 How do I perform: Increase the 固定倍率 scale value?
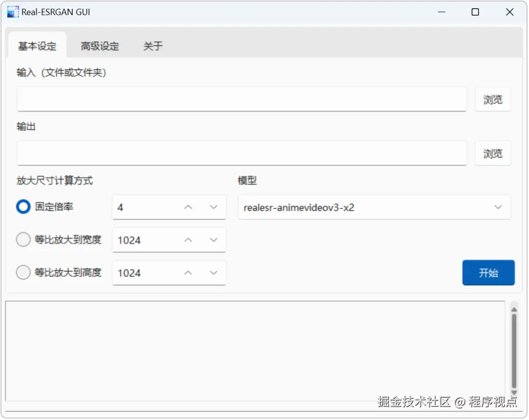(x=188, y=207)
